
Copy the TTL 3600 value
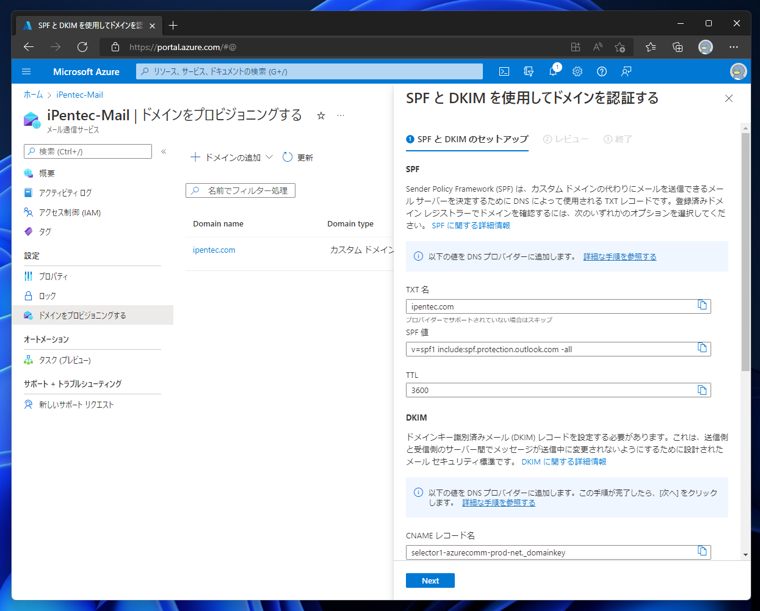[702, 390]
